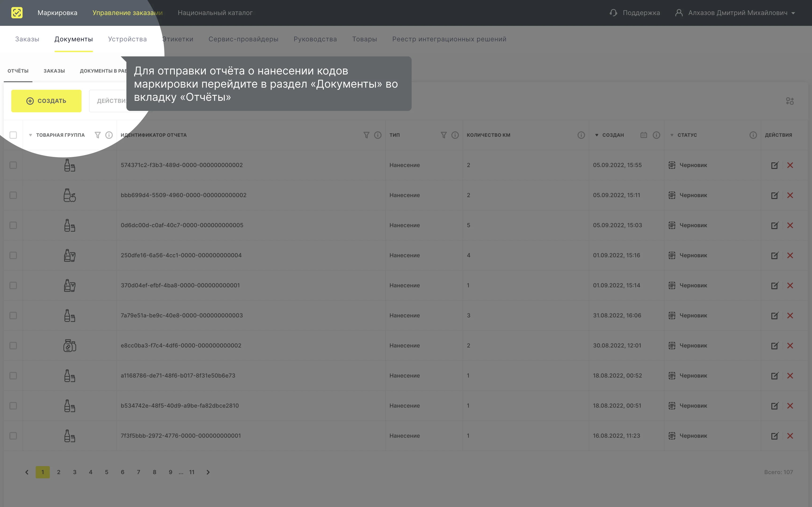Click product group icon in row e8cc0ba3

pos(70,345)
